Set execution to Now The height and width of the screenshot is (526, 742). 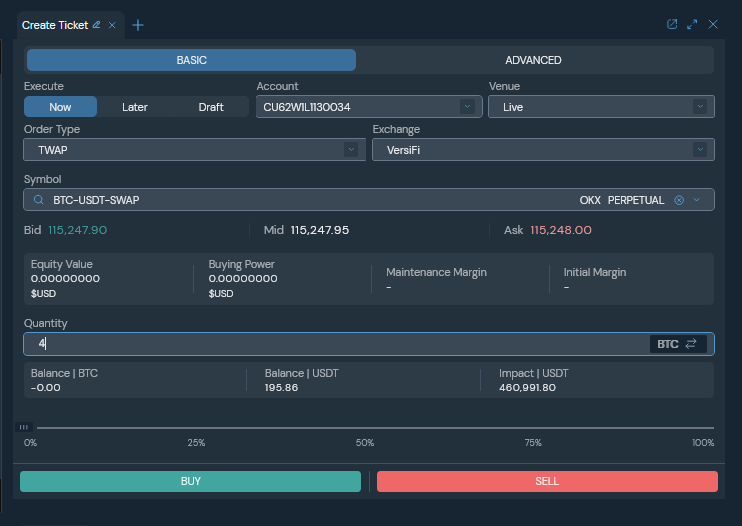pos(60,107)
